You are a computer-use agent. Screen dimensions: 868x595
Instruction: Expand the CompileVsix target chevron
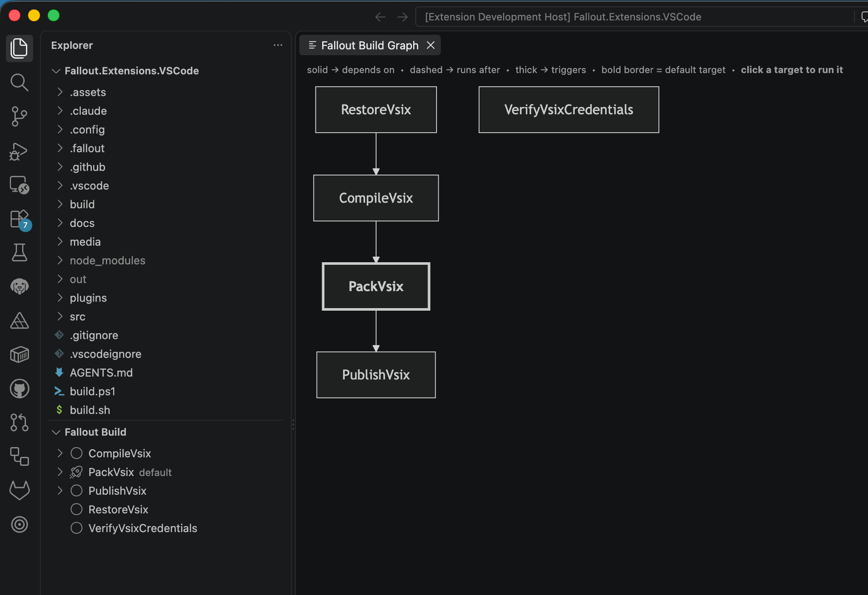click(x=60, y=454)
